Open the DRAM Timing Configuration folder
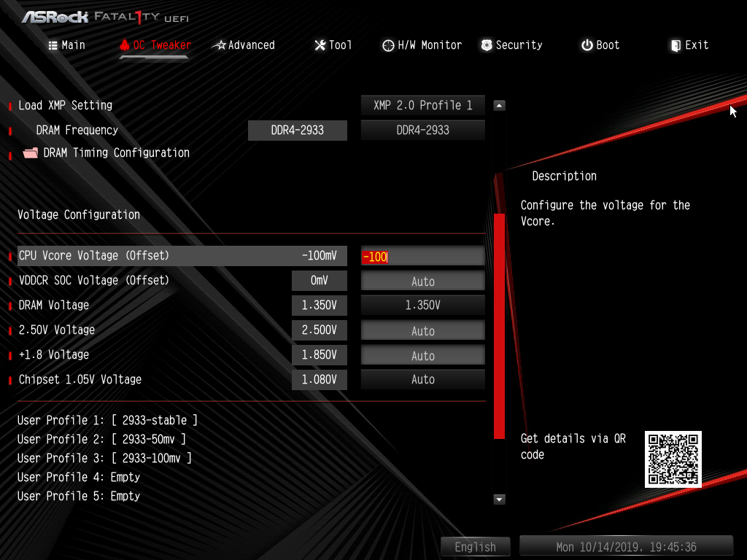Screen dimensions: 747x560 (31, 153)
